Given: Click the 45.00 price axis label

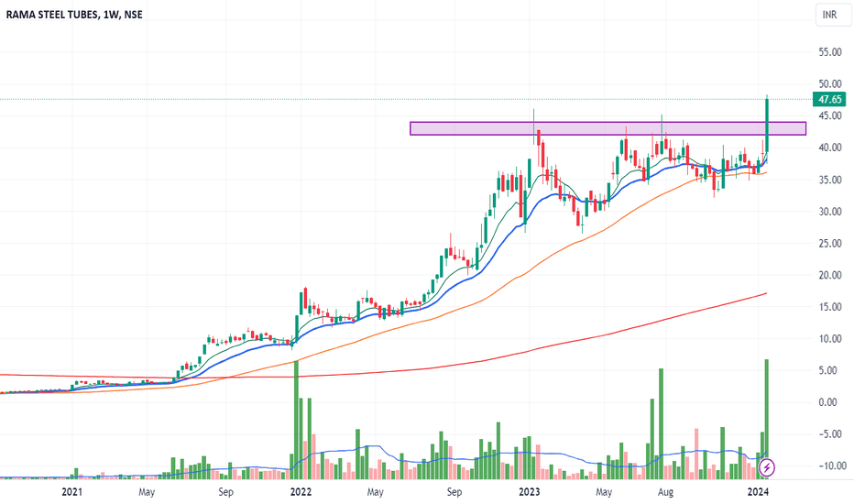Looking at the screenshot, I should pos(830,116).
